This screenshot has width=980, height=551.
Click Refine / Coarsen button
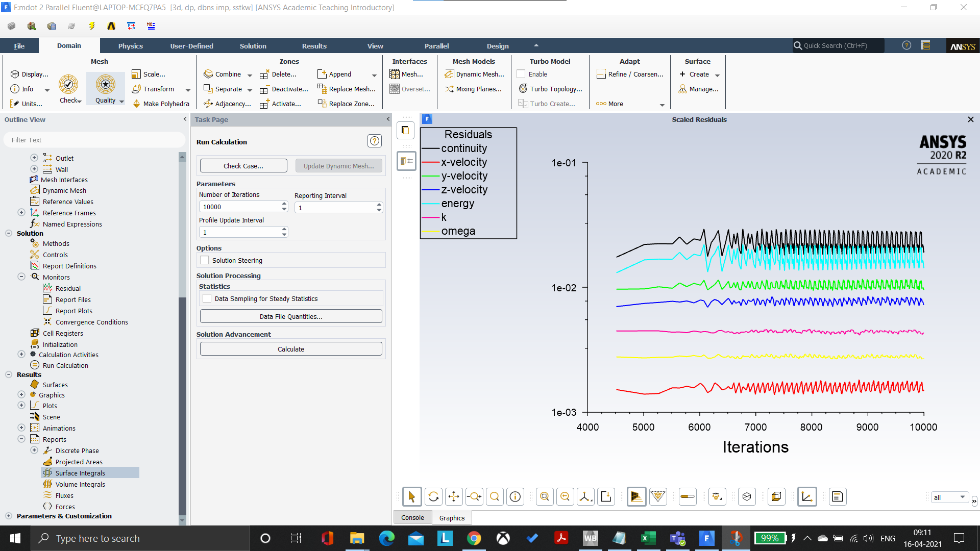coord(630,74)
